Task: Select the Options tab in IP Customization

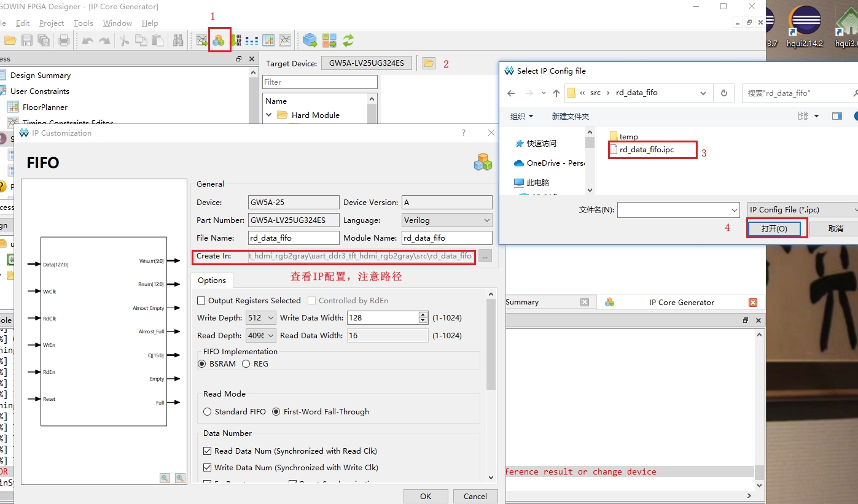Action: (212, 280)
